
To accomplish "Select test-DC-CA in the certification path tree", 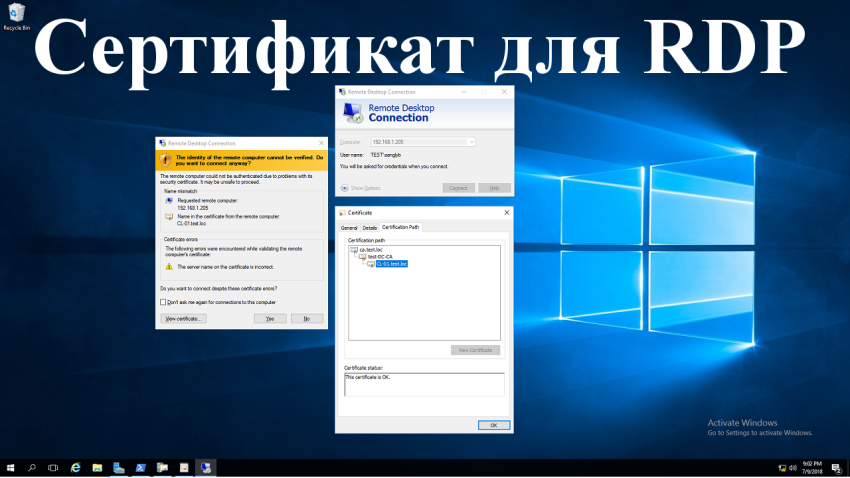I will 380,257.
